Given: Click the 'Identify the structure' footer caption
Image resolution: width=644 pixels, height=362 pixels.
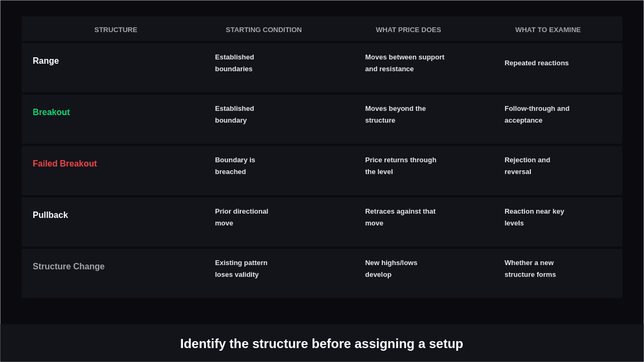Looking at the screenshot, I should 322,344.
